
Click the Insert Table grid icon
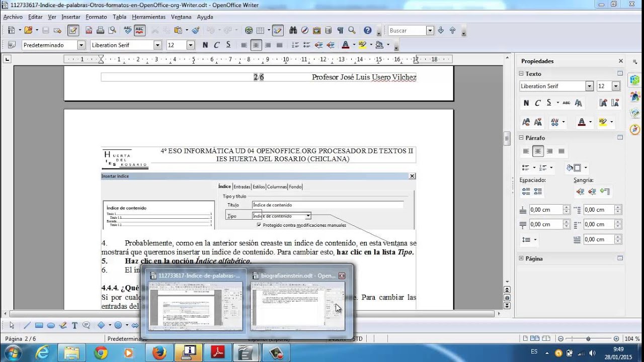coord(260,30)
